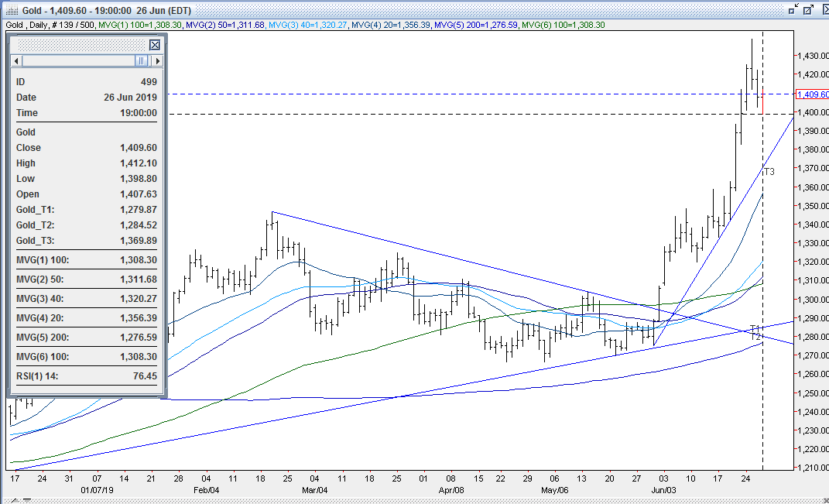Click the Gold_T2 value 1,284.52
Image resolution: width=829 pixels, height=504 pixels.
coord(139,225)
